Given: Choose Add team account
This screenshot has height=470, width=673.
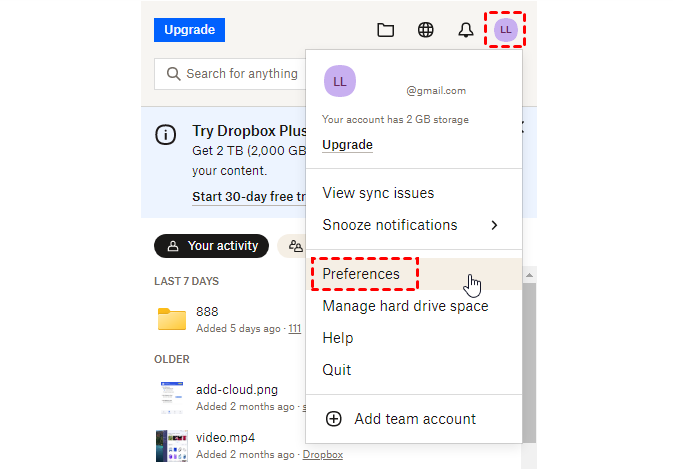Looking at the screenshot, I should tap(415, 419).
